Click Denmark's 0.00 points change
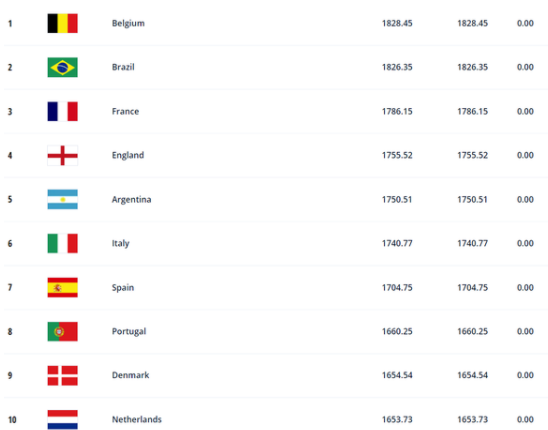The height and width of the screenshot is (430, 548). [525, 375]
